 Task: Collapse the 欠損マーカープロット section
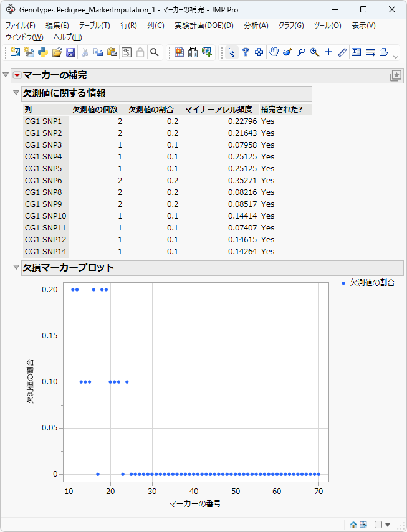(x=16, y=267)
